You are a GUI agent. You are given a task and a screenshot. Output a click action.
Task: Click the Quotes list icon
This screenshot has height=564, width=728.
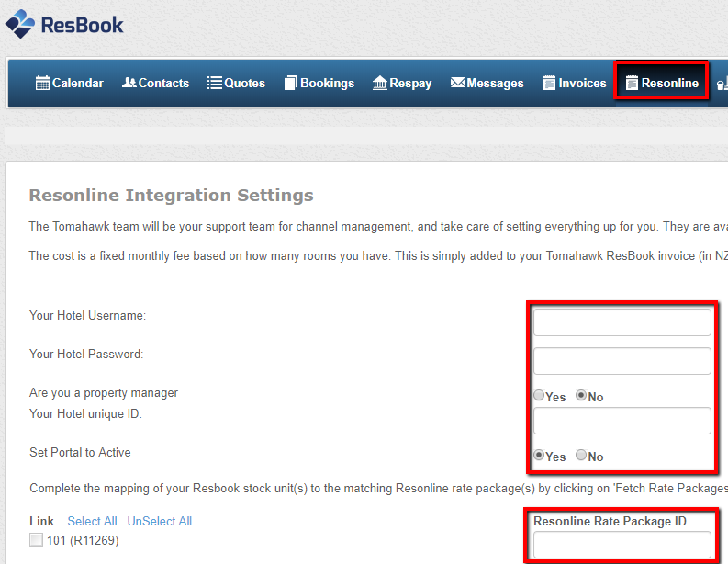click(x=214, y=83)
